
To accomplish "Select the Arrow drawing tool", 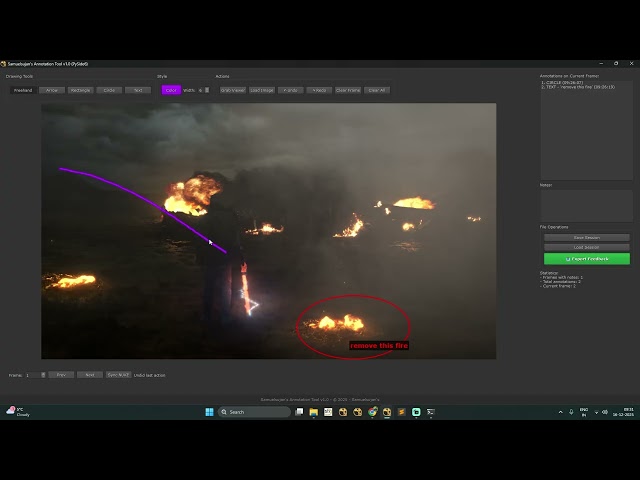I will point(52,90).
